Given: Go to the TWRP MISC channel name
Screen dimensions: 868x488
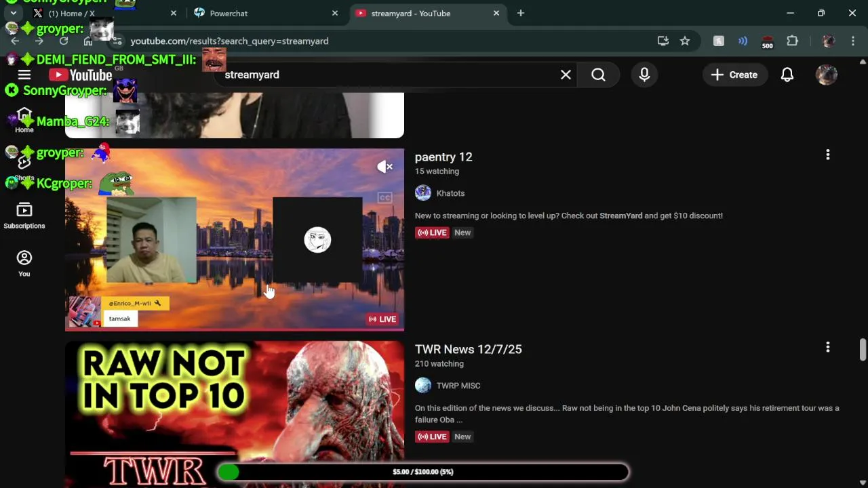Looking at the screenshot, I should point(458,386).
